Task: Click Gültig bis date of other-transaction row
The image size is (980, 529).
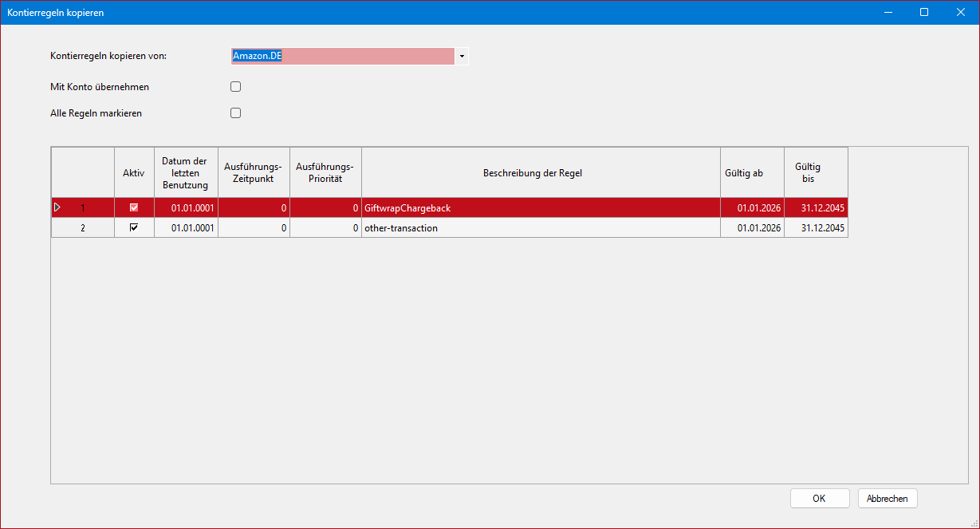Action: click(x=816, y=228)
